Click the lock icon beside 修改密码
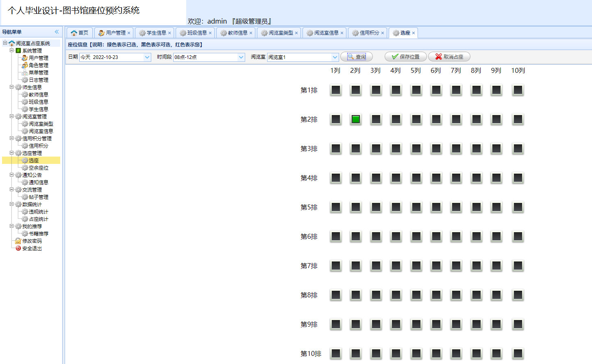Image resolution: width=592 pixels, height=364 pixels. (18, 241)
